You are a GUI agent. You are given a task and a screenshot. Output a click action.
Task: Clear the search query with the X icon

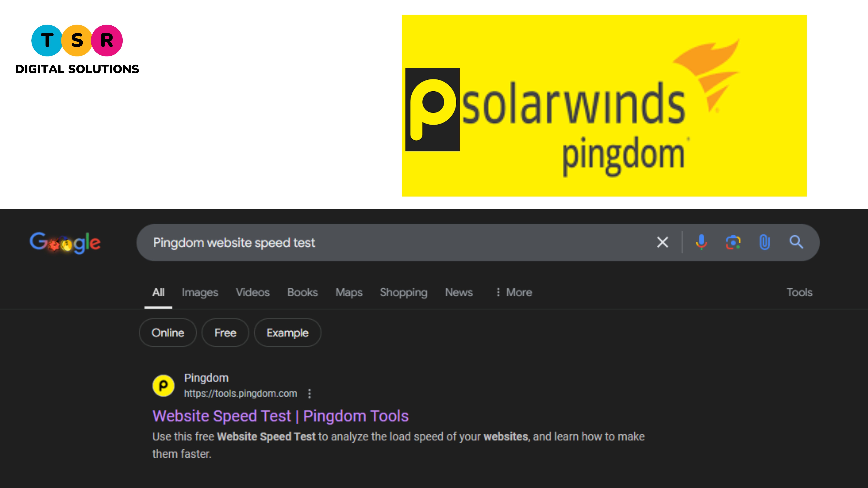click(x=662, y=242)
